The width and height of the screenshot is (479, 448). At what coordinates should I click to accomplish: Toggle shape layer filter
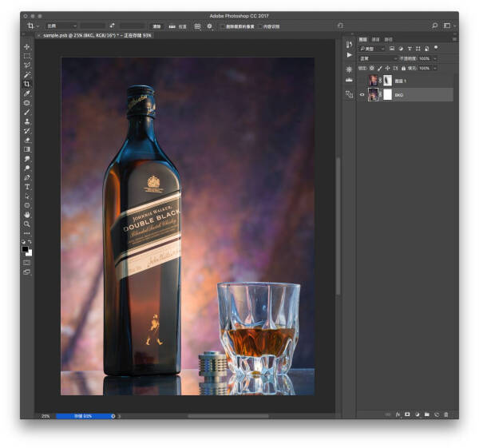tap(418, 49)
